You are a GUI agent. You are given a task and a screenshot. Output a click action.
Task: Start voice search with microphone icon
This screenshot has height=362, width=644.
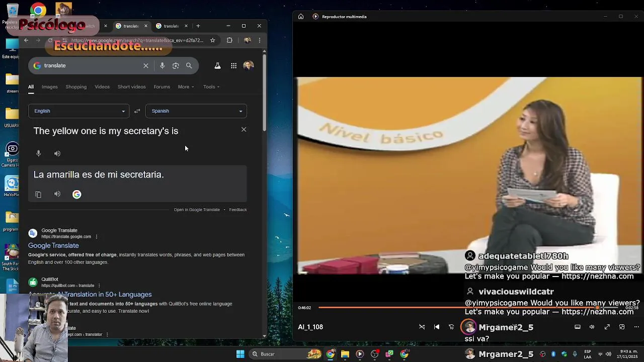coord(162,65)
